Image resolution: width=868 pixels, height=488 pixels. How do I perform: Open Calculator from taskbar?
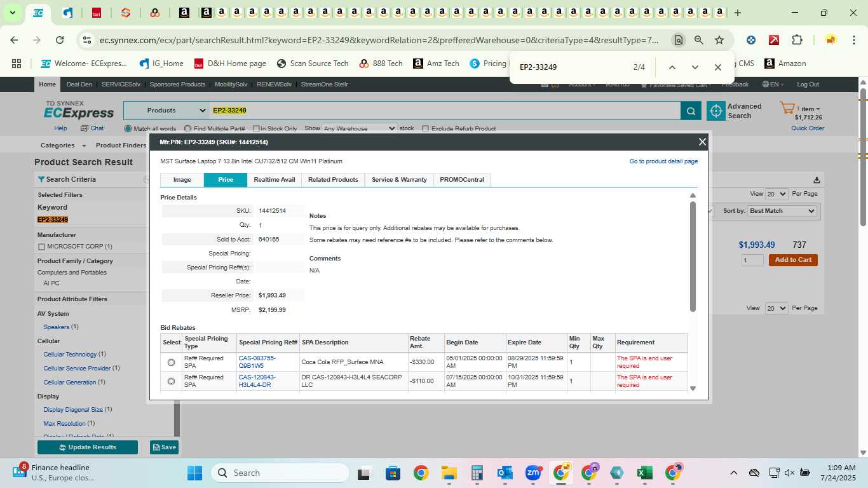click(x=477, y=473)
